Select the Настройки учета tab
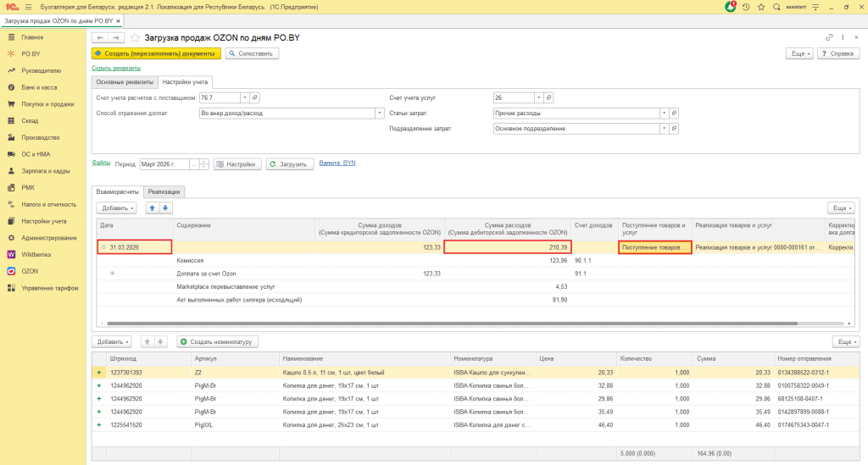Viewport: 868px width, 465px height. tap(185, 82)
